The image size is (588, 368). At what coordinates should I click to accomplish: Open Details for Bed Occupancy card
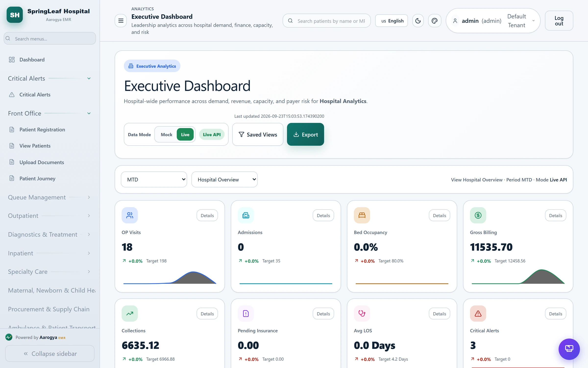[x=440, y=215]
